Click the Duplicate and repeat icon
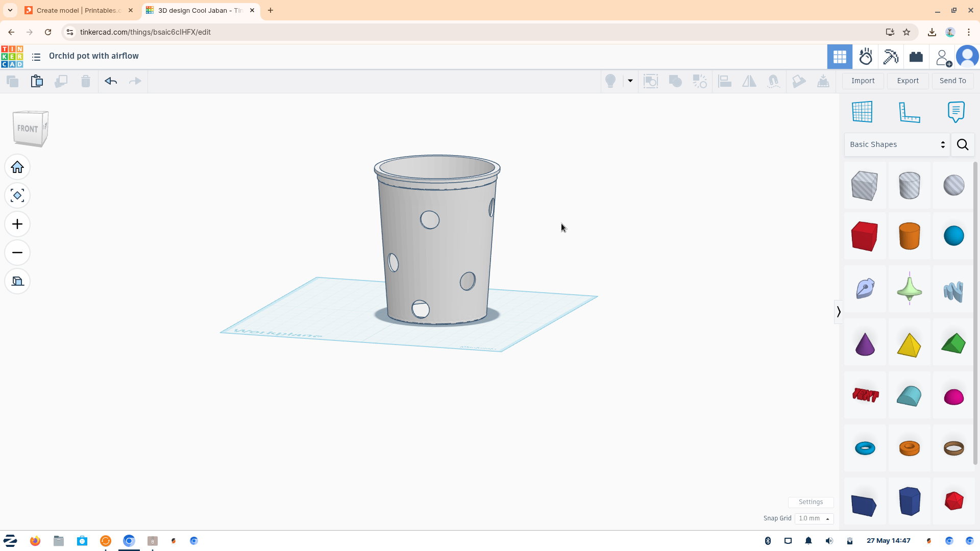This screenshot has height=551, width=980. 61,81
